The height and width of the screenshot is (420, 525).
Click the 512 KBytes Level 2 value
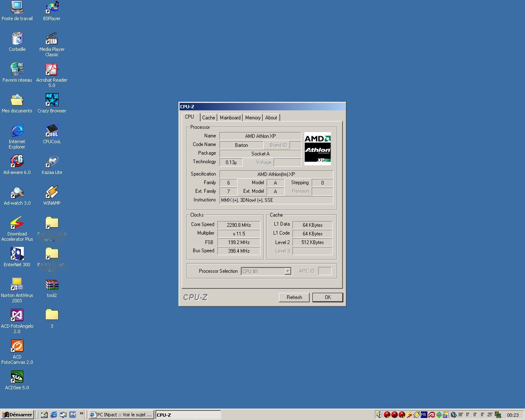coord(312,242)
